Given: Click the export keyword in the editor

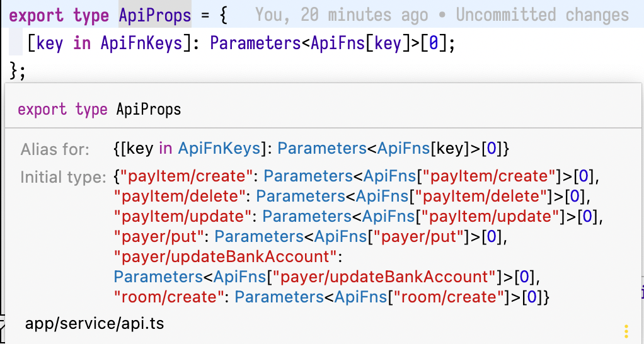Looking at the screenshot, I should click(x=37, y=14).
